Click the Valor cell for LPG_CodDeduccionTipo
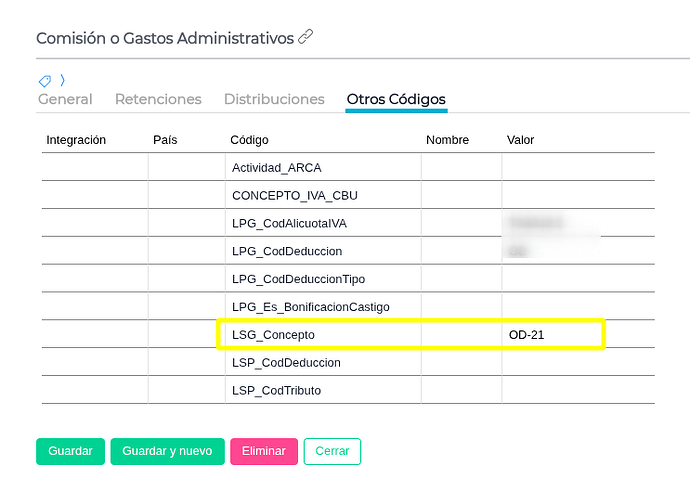690x492 pixels. point(578,279)
